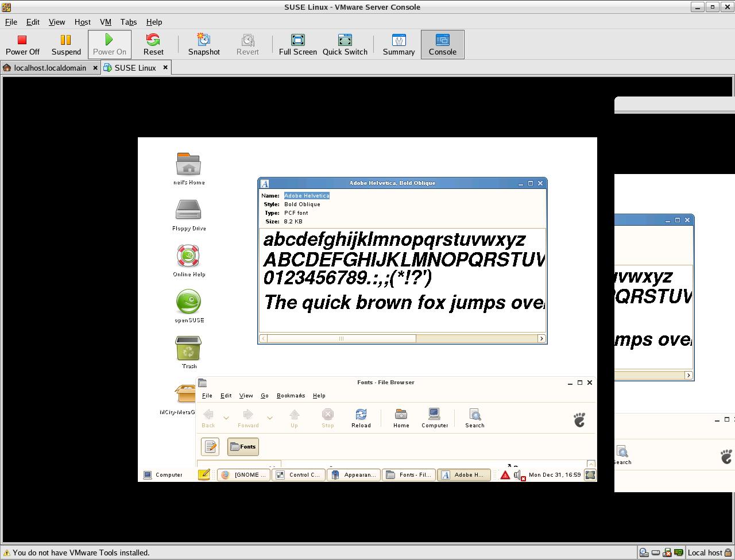The image size is (735, 560).
Task: Open the Bookmarks menu in File Browser
Action: [x=291, y=396]
